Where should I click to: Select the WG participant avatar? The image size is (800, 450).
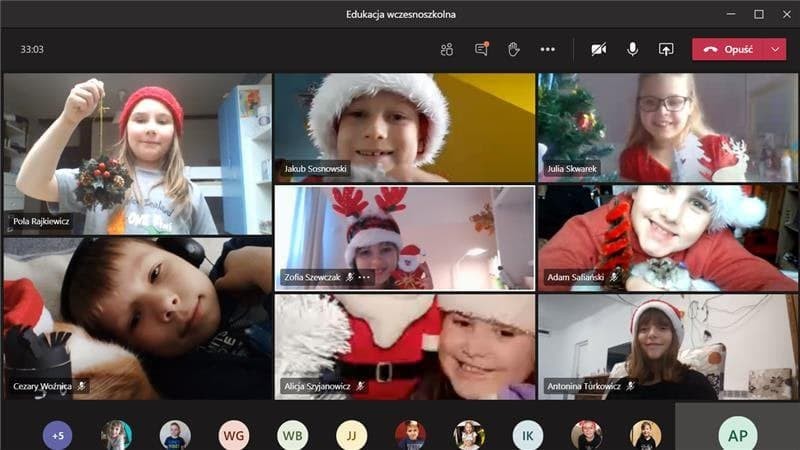click(x=234, y=435)
